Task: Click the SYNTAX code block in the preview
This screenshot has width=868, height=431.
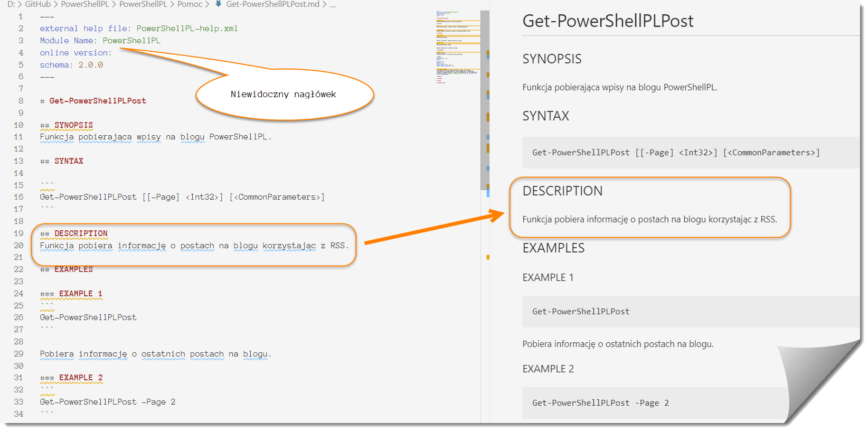Action: coord(676,153)
